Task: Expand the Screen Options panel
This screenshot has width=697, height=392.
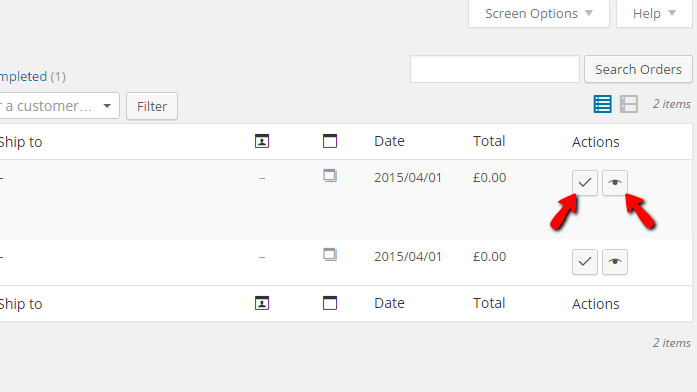Action: click(539, 13)
